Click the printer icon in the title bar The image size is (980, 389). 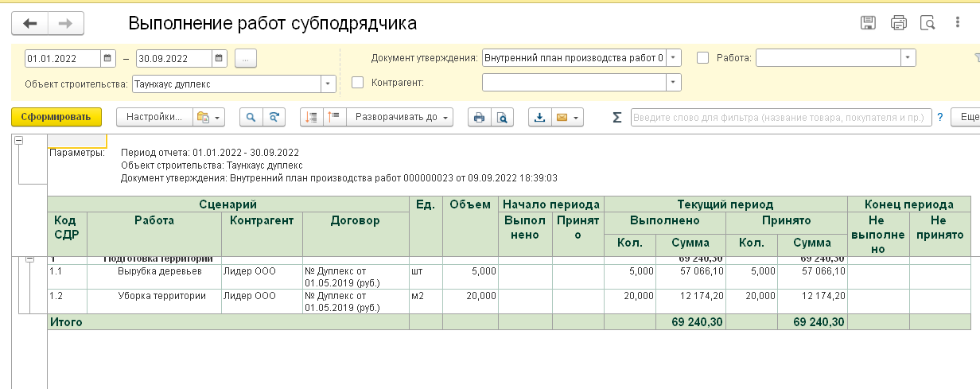coord(899,23)
